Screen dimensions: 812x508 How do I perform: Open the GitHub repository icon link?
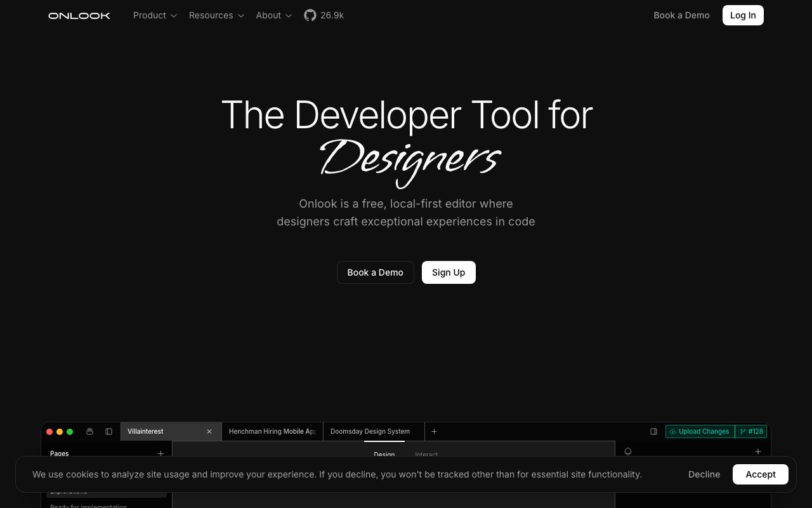click(310, 15)
